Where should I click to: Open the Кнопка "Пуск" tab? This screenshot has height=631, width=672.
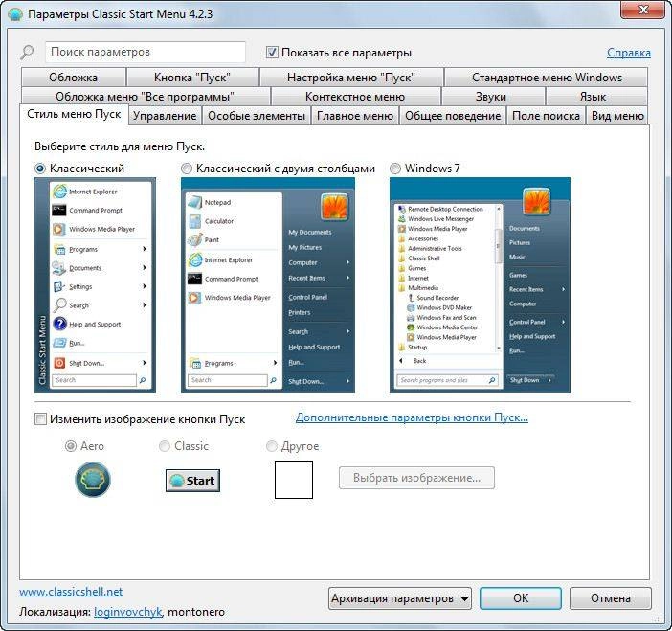192,78
